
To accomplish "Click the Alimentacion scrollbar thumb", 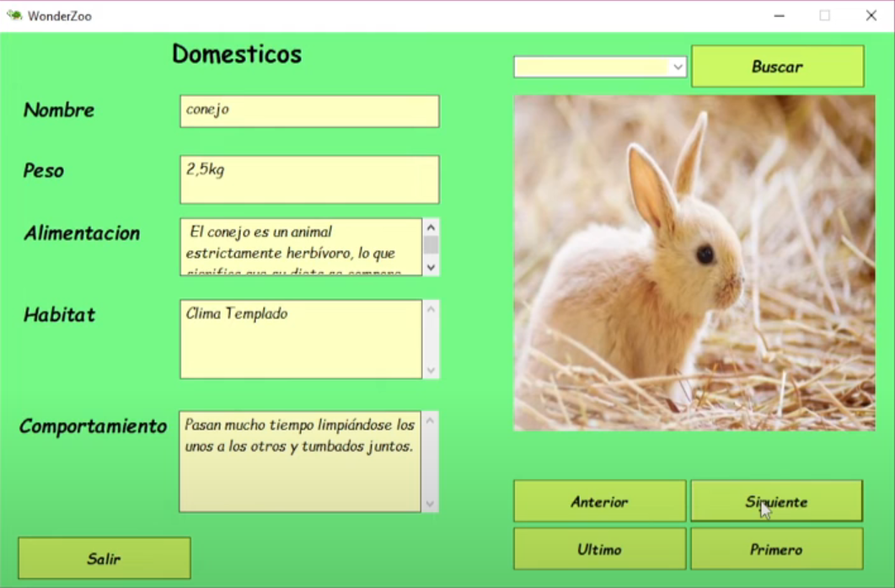I will (x=431, y=246).
